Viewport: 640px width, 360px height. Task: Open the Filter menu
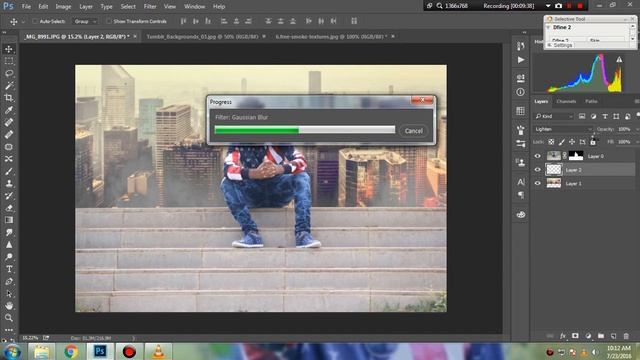(x=150, y=7)
